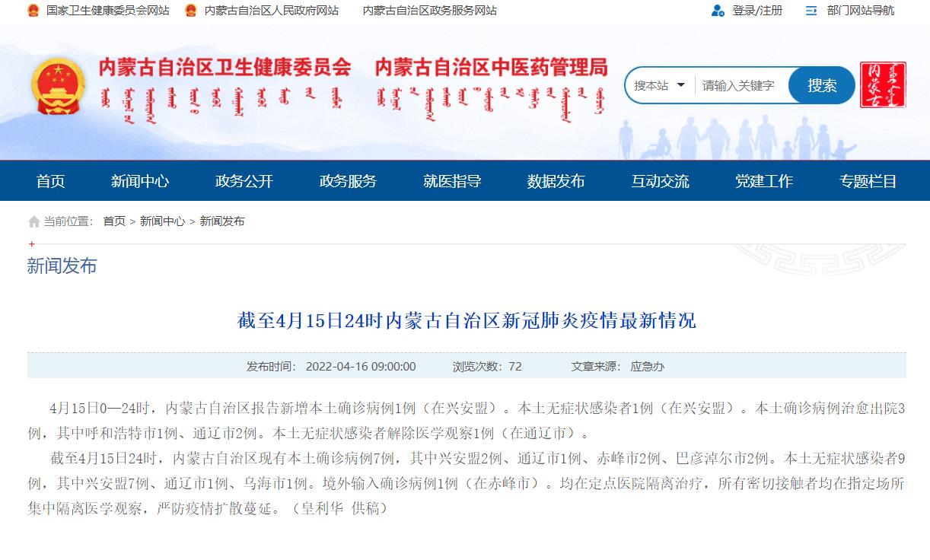
Task: Expand the 搜本站 search scope dropdown
Action: click(659, 85)
